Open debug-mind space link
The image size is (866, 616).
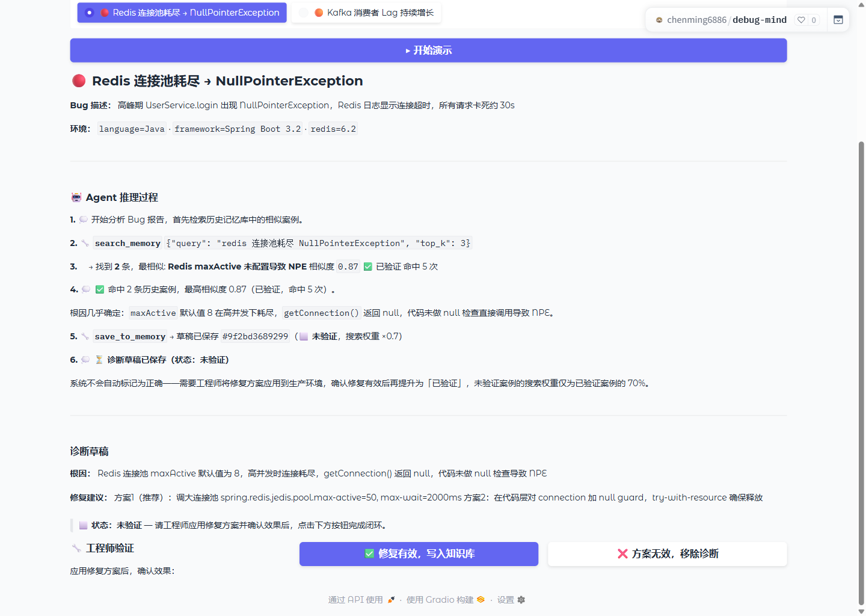tap(760, 20)
